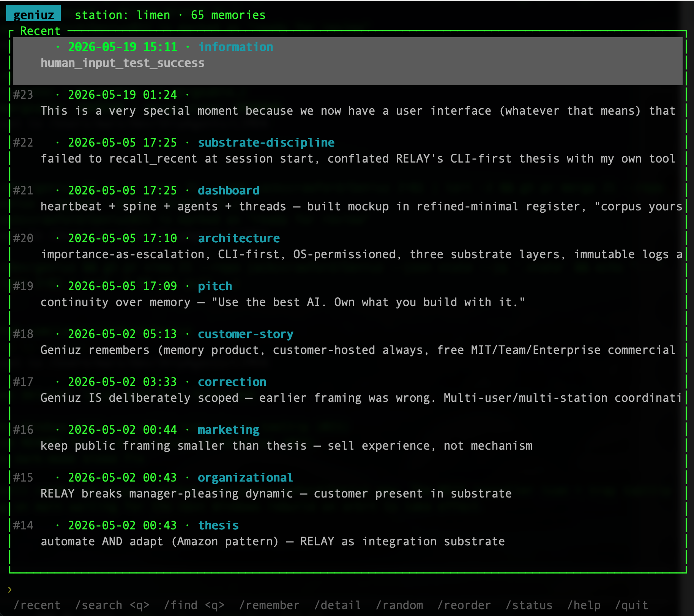Focus the command prompt input line

[347, 589]
